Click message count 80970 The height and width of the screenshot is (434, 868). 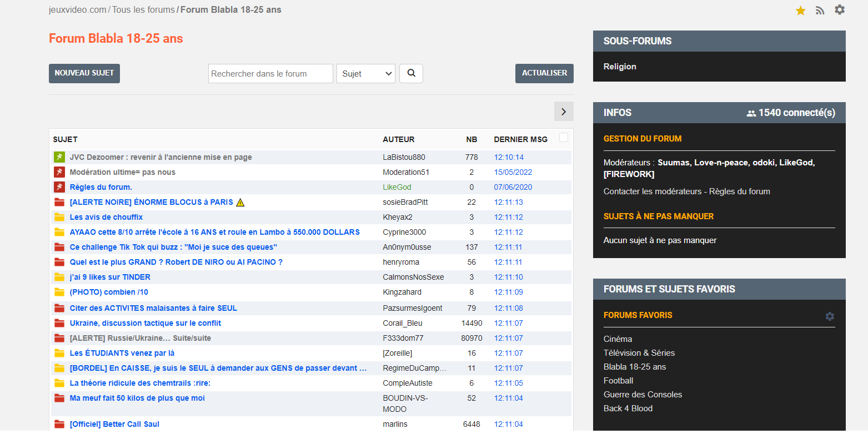pos(472,338)
